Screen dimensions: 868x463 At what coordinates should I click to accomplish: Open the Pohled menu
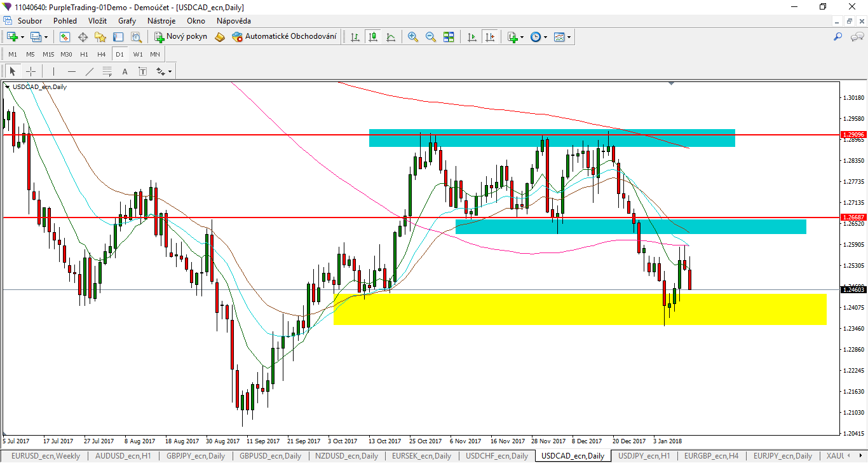coord(65,20)
